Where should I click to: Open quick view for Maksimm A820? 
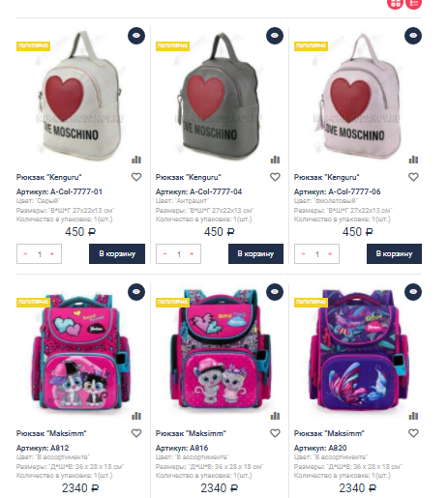pos(413,292)
